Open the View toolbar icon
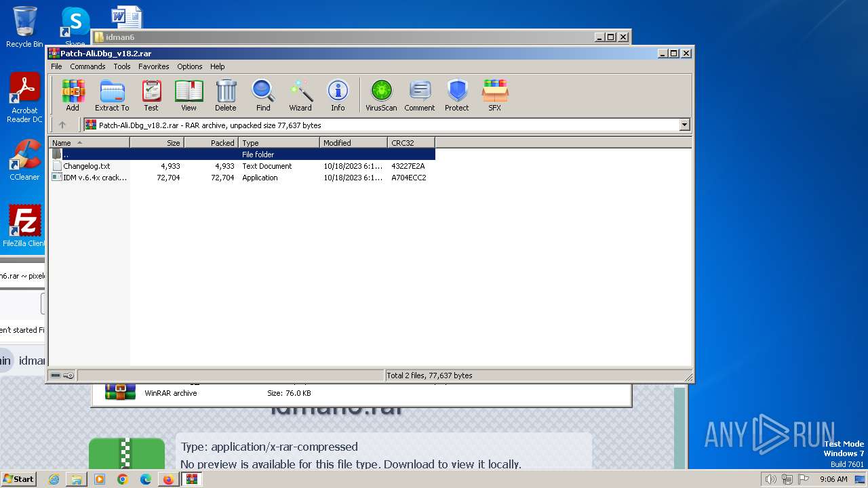Viewport: 868px width, 488px height. 189,95
